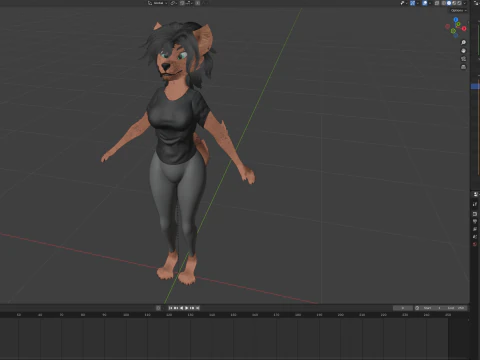The image size is (480, 360).
Task: Select the character model in the viewport
Action: point(177,133)
